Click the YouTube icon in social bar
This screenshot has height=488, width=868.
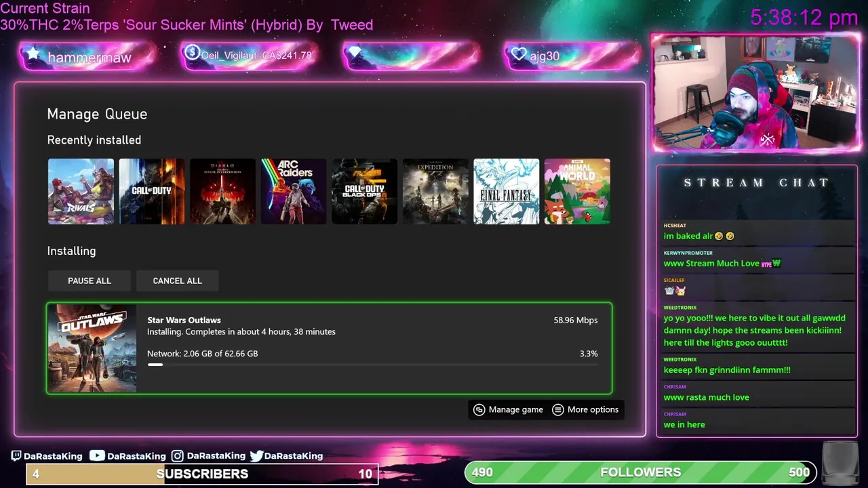[97, 456]
